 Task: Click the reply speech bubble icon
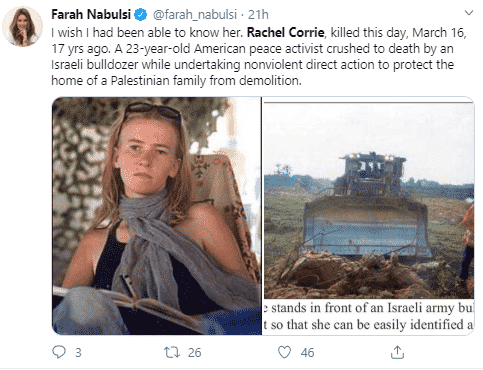(x=59, y=352)
